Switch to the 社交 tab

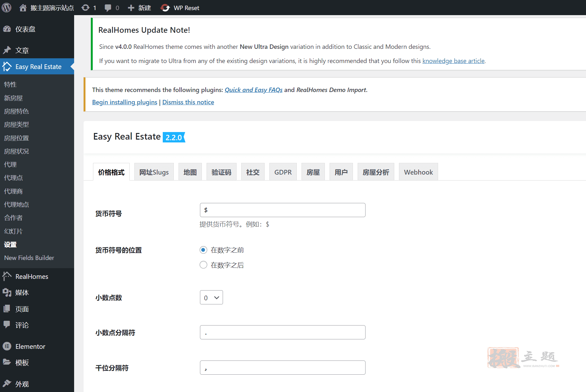pos(253,172)
